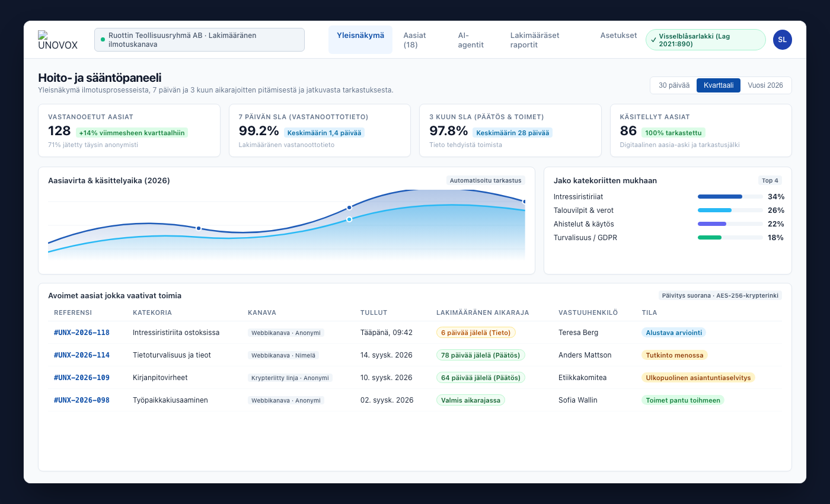Click the Automatisoitu tarkastus badge
This screenshot has width=830, height=504.
[x=486, y=180]
